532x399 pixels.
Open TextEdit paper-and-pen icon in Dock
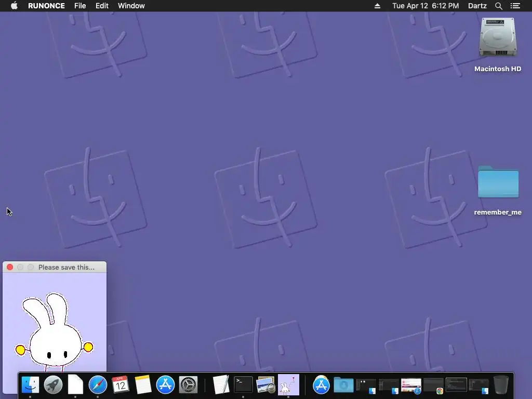221,385
